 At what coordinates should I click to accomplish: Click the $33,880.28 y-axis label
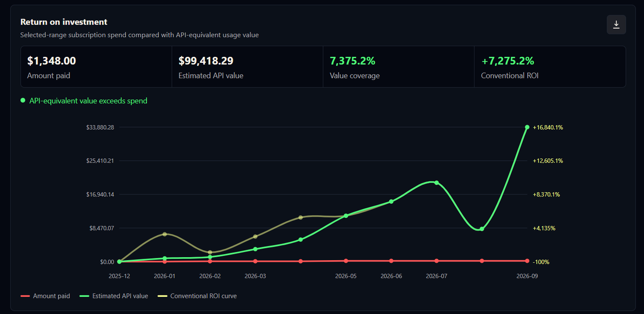(x=101, y=127)
